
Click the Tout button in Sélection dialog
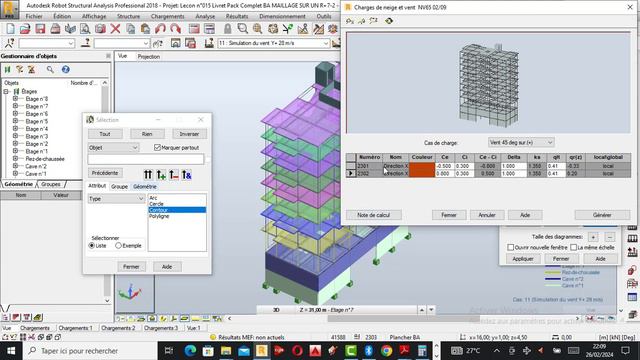pyautogui.click(x=105, y=134)
